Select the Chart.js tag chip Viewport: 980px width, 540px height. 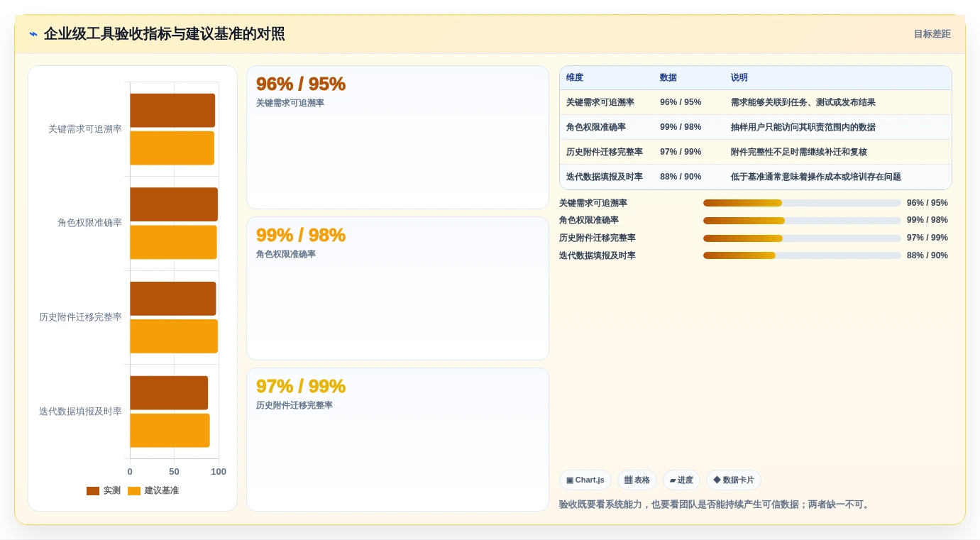pyautogui.click(x=585, y=480)
